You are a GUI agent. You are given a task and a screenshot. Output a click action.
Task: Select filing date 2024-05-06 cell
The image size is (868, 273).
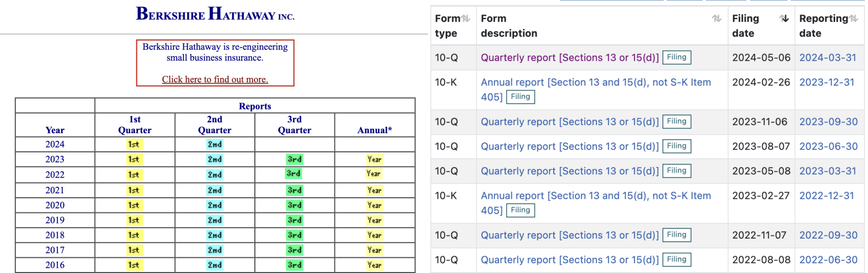click(761, 57)
